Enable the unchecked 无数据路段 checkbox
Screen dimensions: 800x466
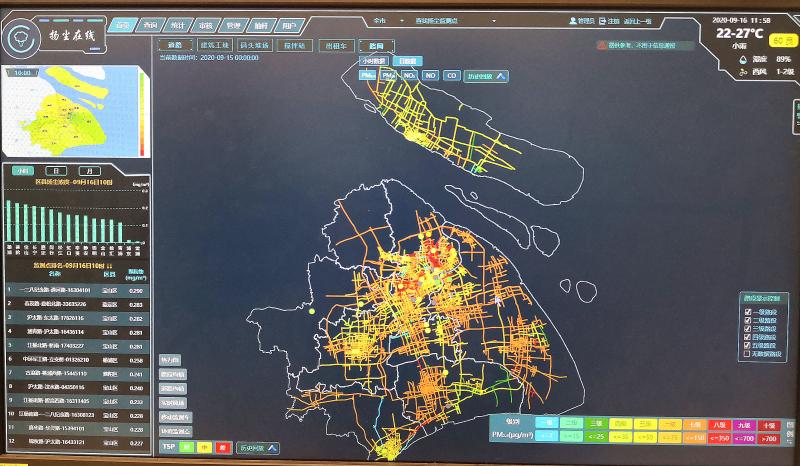click(748, 353)
